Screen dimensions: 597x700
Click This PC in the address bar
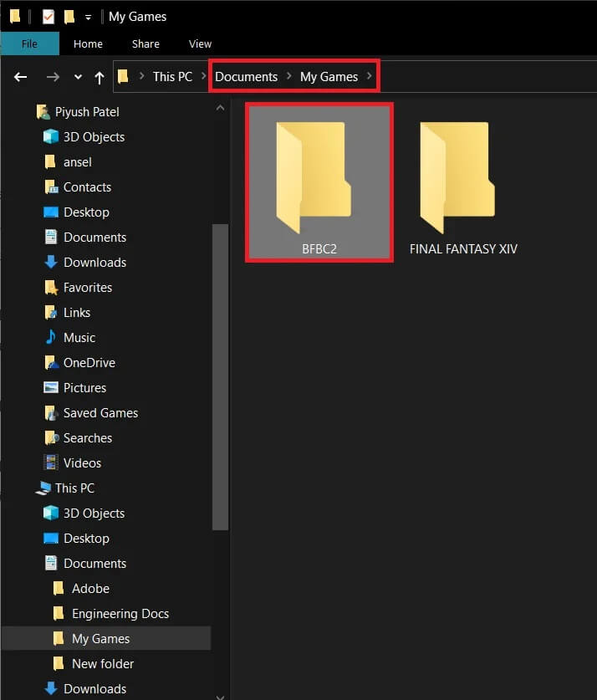172,77
